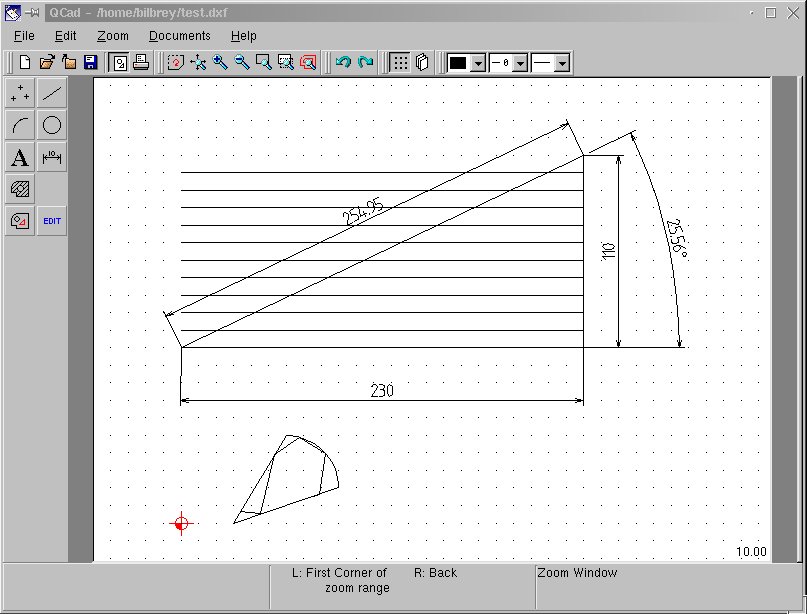Expand the line style dropdown
The image size is (807, 614).
[562, 63]
